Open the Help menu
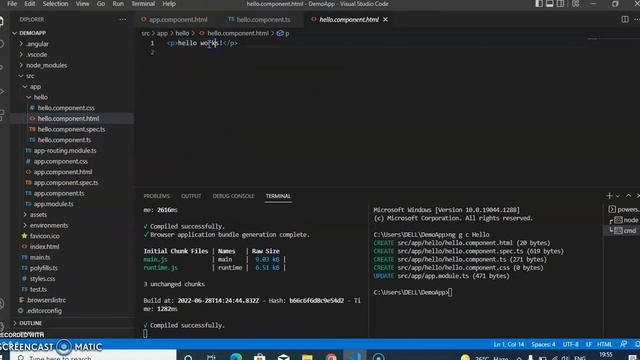Image resolution: width=640 pixels, height=360 pixels. coord(169,4)
